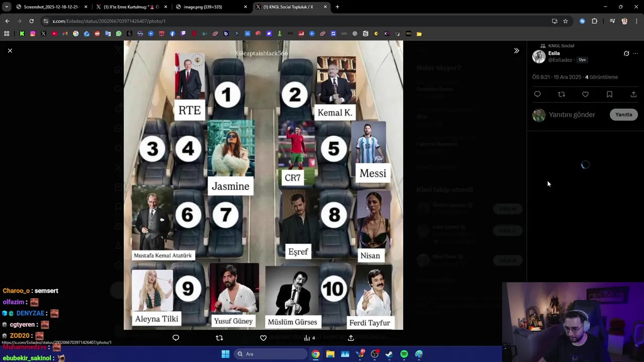Open Chrome from the taskbar
The height and width of the screenshot is (362, 644).
(315, 354)
